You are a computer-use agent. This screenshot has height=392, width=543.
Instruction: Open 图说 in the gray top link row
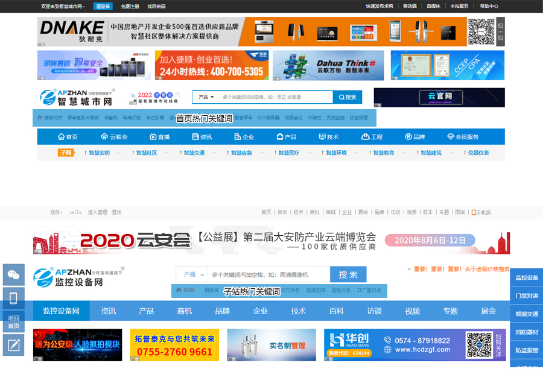[x=460, y=212]
